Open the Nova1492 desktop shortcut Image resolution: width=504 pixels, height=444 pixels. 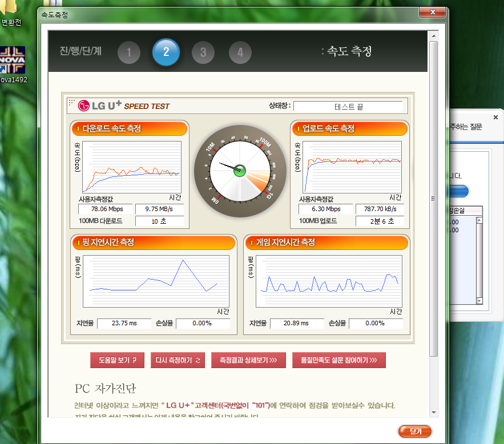click(13, 62)
